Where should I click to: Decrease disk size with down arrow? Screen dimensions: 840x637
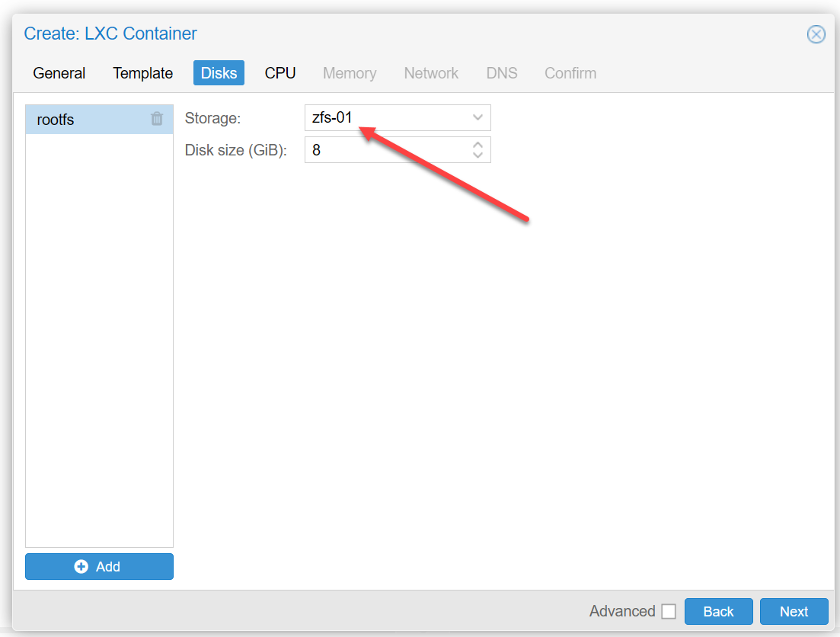coord(477,155)
